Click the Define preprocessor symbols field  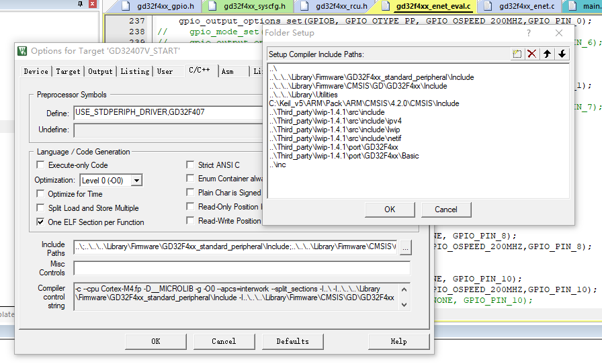168,113
